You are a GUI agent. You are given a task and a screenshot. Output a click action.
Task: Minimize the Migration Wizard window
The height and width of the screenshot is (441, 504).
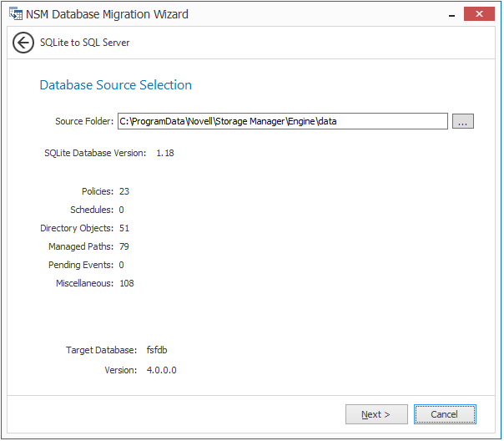tap(452, 15)
